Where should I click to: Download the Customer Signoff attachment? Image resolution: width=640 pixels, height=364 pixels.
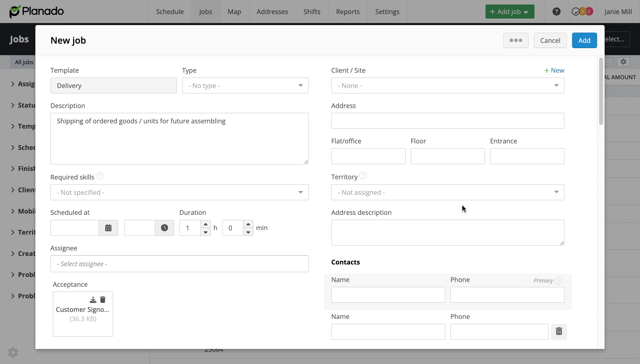coord(93,300)
